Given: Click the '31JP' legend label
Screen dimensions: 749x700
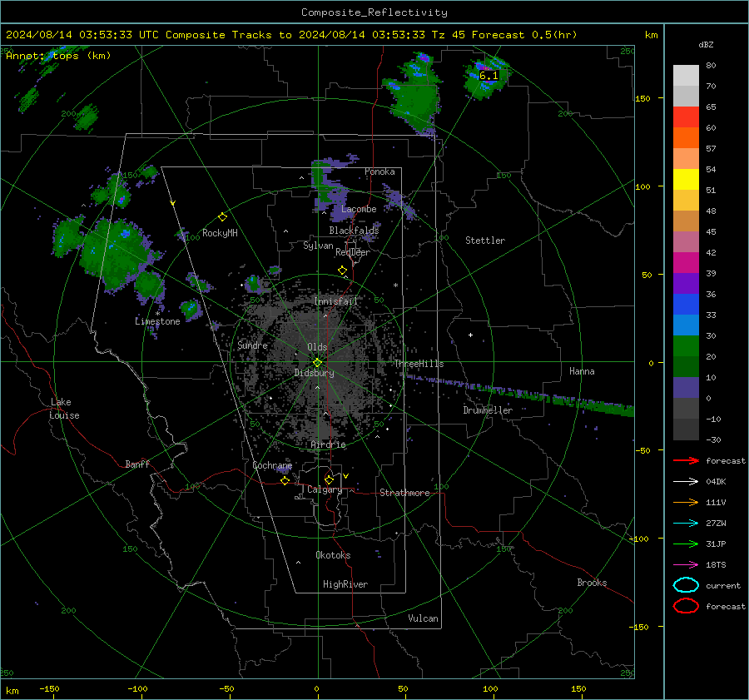Looking at the screenshot, I should 716,544.
